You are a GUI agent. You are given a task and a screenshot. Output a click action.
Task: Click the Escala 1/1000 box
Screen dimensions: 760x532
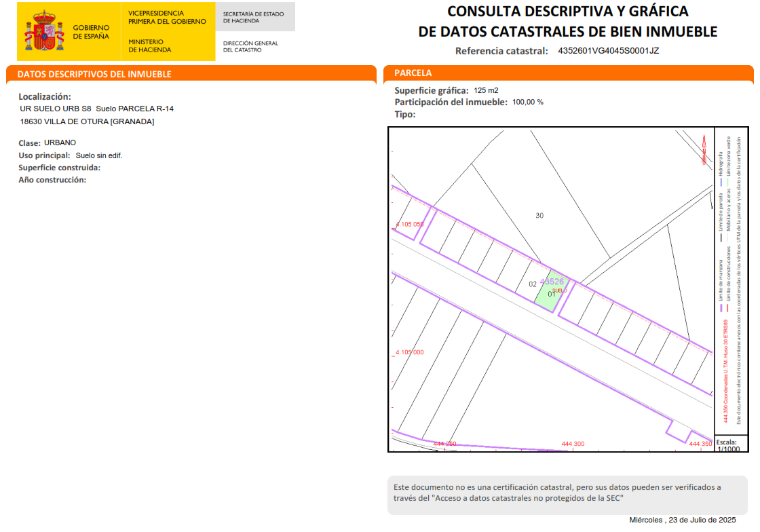pos(731,444)
